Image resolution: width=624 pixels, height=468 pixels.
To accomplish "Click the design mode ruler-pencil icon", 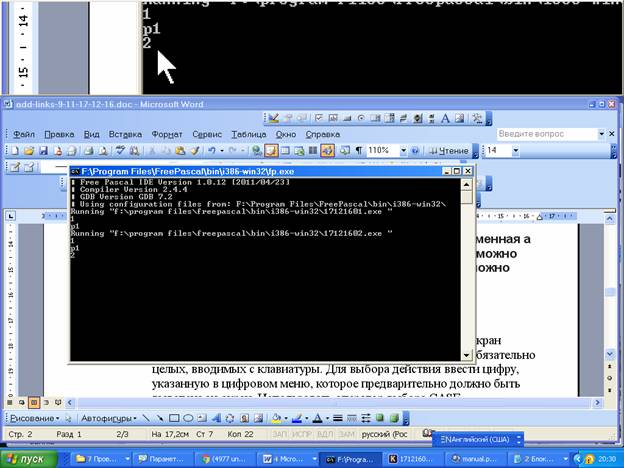I will [x=273, y=118].
